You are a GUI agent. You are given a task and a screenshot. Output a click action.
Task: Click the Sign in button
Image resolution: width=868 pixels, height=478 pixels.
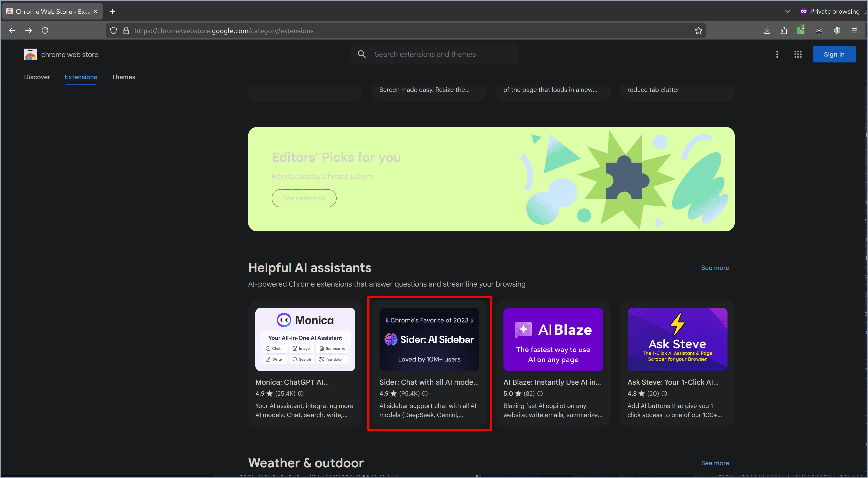834,54
